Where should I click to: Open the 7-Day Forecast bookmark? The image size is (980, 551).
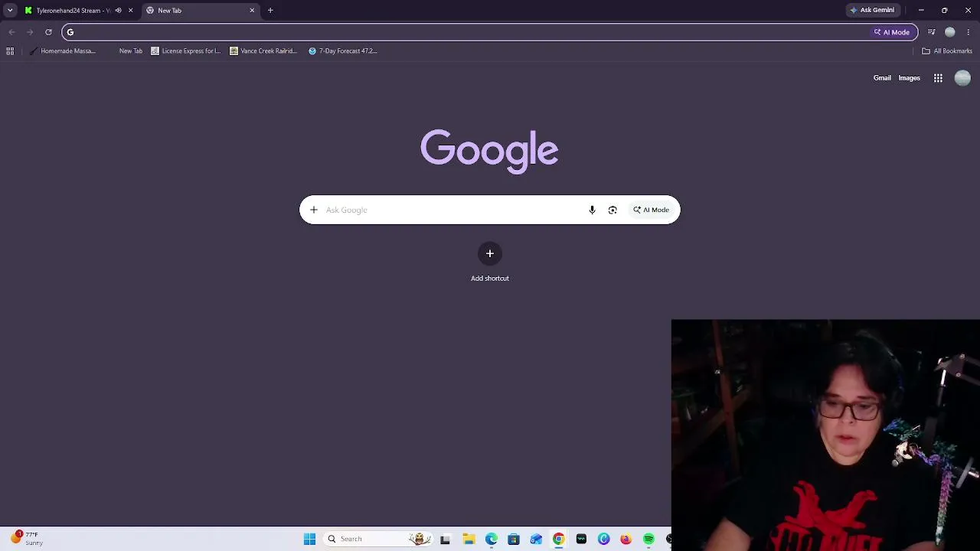(x=343, y=51)
